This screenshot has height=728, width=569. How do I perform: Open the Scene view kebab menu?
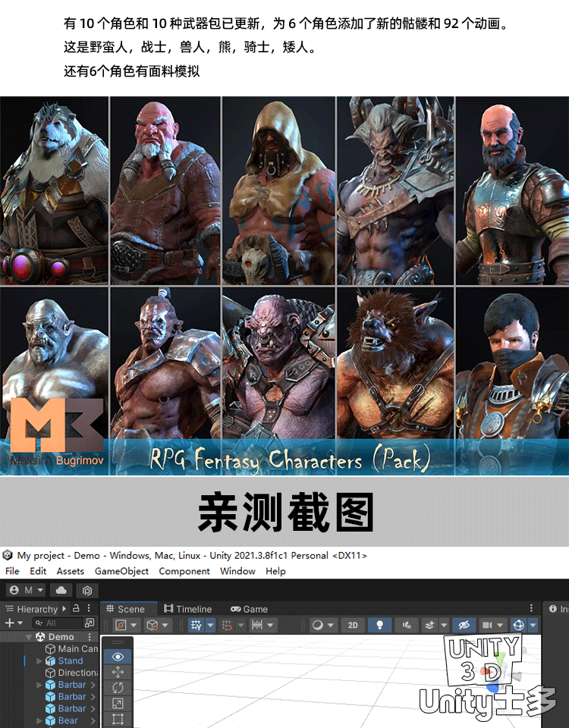(531, 608)
